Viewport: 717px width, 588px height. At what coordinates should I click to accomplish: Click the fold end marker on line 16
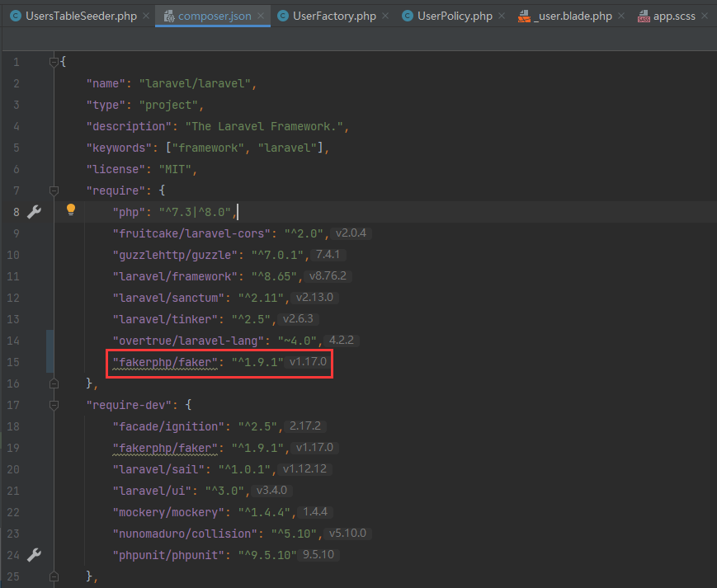click(54, 383)
